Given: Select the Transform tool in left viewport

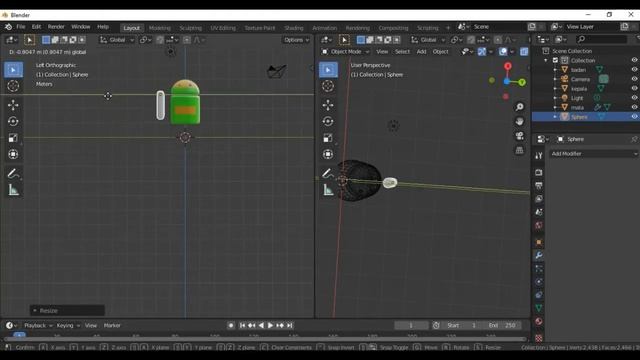Looking at the screenshot, I should click(x=13, y=154).
